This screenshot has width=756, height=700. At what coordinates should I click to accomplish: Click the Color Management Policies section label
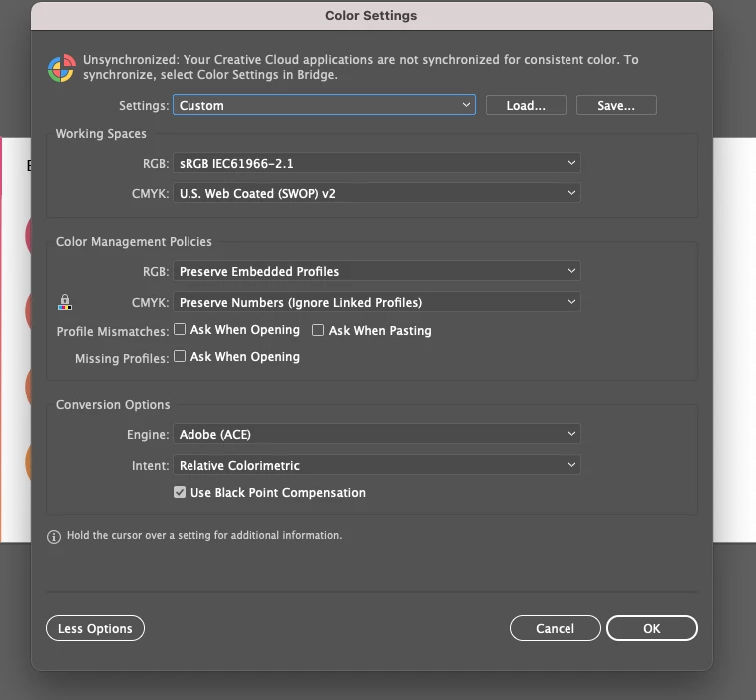point(134,241)
